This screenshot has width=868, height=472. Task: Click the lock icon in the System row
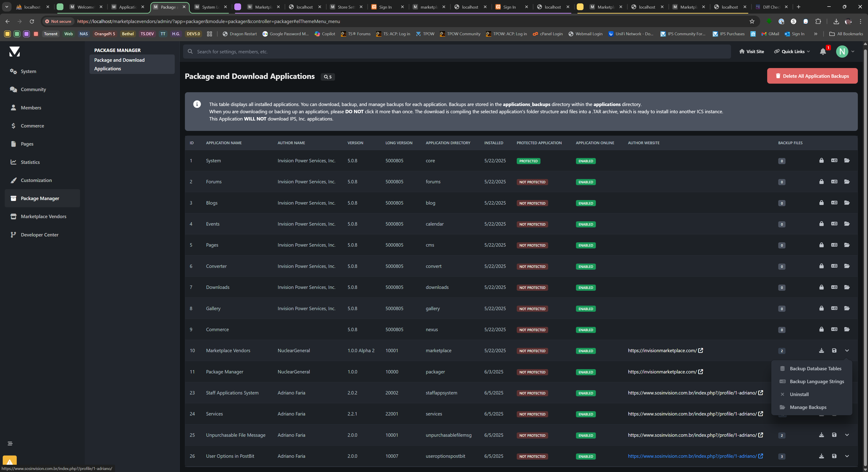pos(821,160)
